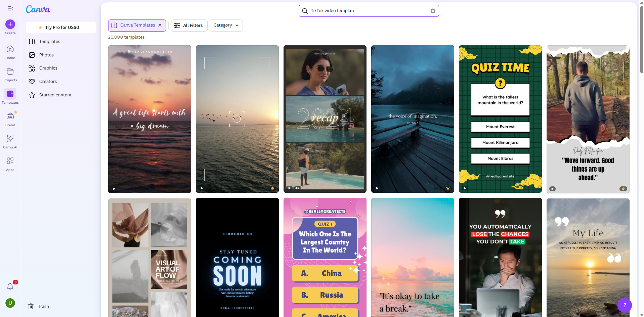
Task: Clear the TikTok video template search
Action: (x=433, y=11)
